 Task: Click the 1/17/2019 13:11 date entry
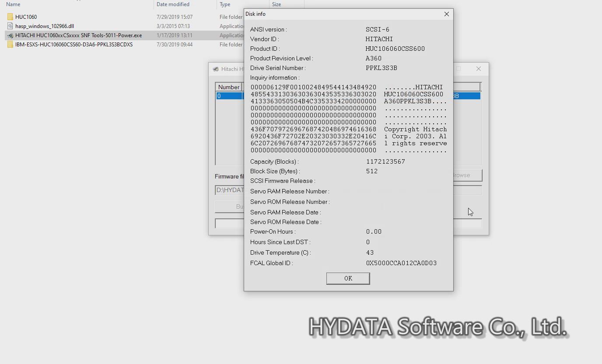click(x=175, y=35)
